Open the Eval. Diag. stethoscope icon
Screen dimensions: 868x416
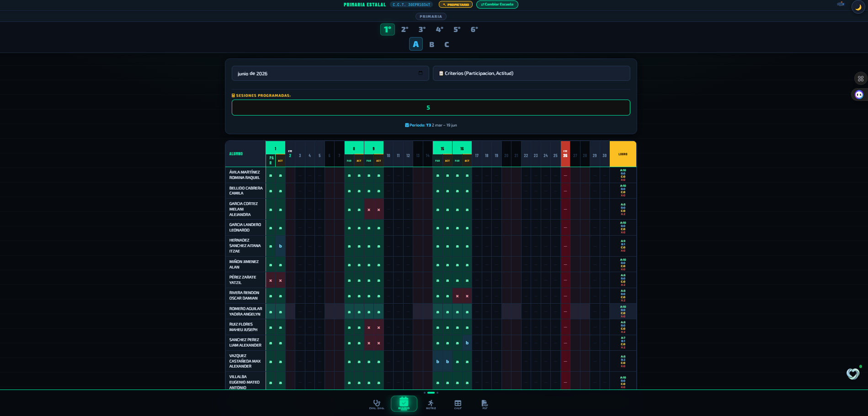click(377, 404)
